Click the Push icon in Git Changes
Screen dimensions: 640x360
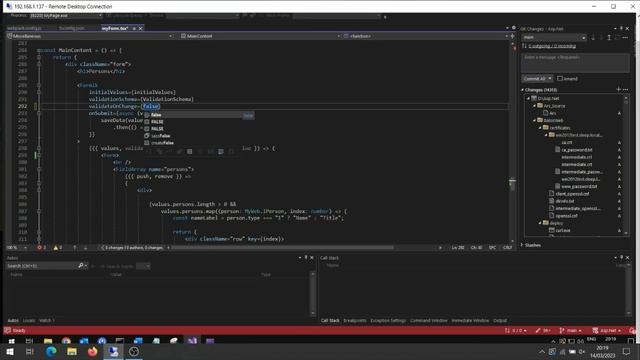pyautogui.click(x=609, y=37)
